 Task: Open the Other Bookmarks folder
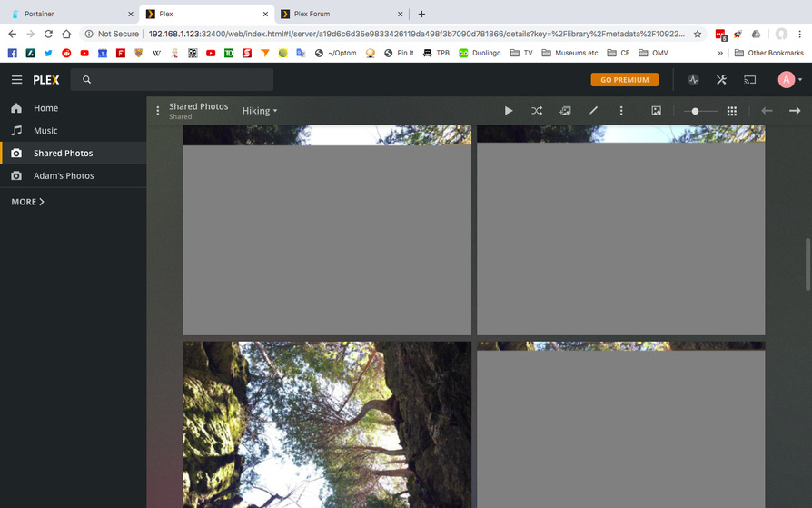click(769, 53)
